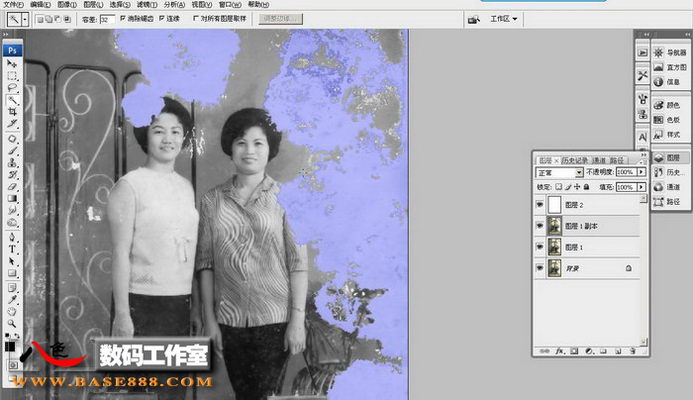Collapse the right panel dock arrows

687,34
